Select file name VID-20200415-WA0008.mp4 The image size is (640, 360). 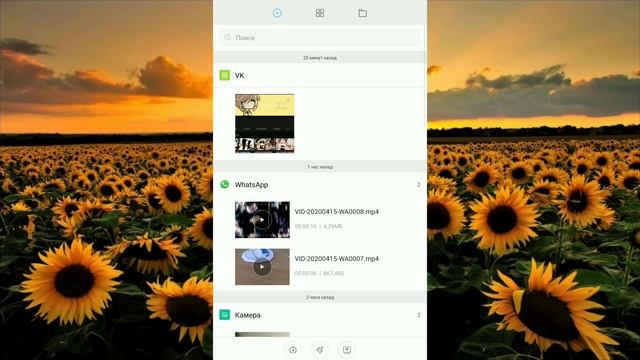(337, 212)
